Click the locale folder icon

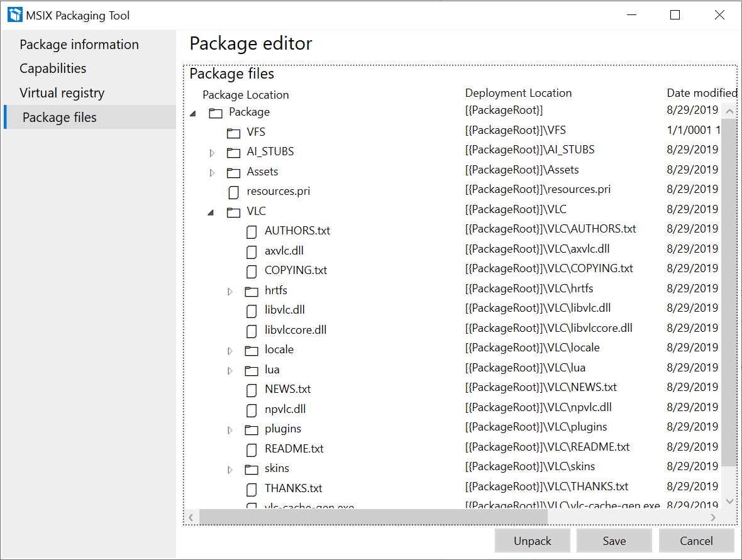pos(252,351)
